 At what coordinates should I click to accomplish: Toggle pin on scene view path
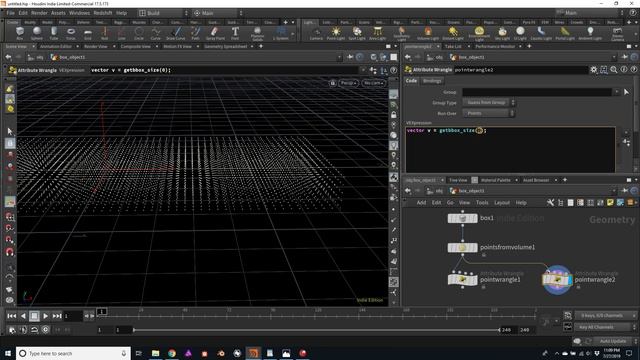[x=350, y=57]
